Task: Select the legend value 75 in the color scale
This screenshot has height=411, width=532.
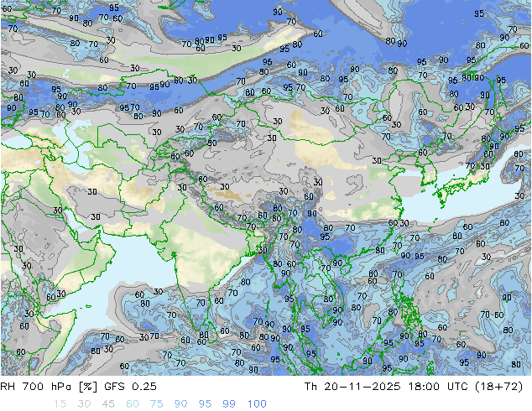Action: coord(157,404)
